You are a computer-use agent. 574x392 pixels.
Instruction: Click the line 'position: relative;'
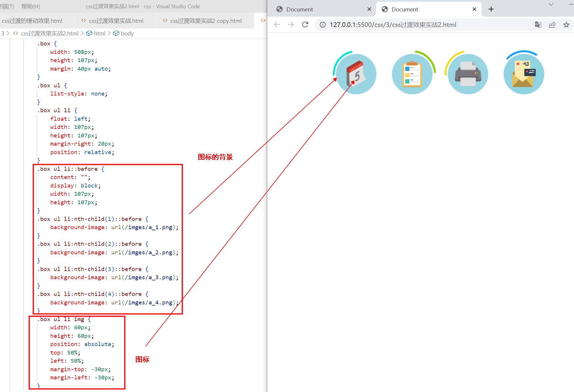pyautogui.click(x=82, y=152)
